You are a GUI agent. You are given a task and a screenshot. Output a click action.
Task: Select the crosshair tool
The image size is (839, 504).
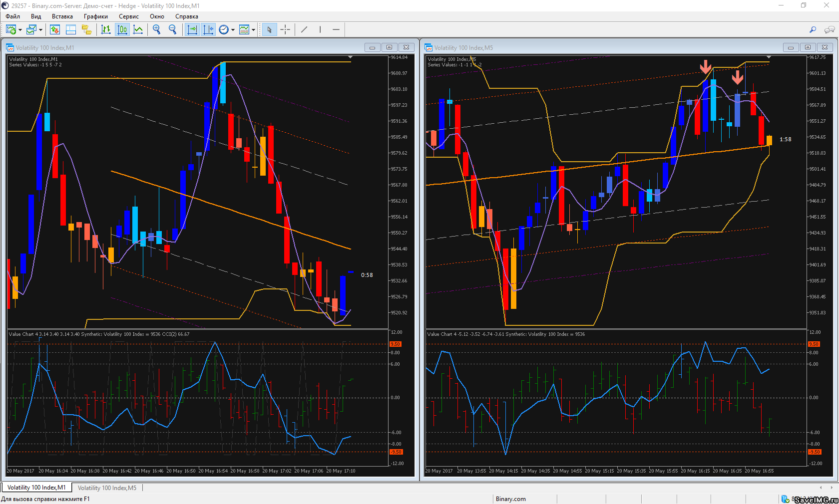pyautogui.click(x=285, y=30)
